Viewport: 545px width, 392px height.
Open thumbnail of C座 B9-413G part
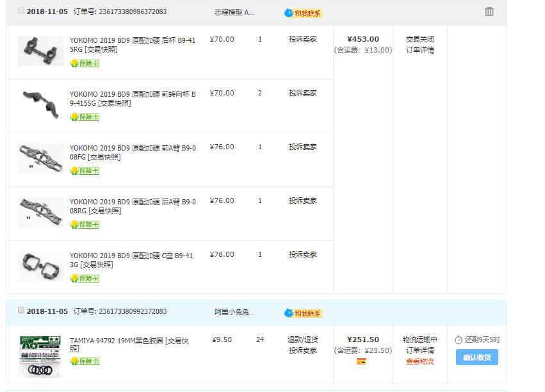tap(40, 266)
